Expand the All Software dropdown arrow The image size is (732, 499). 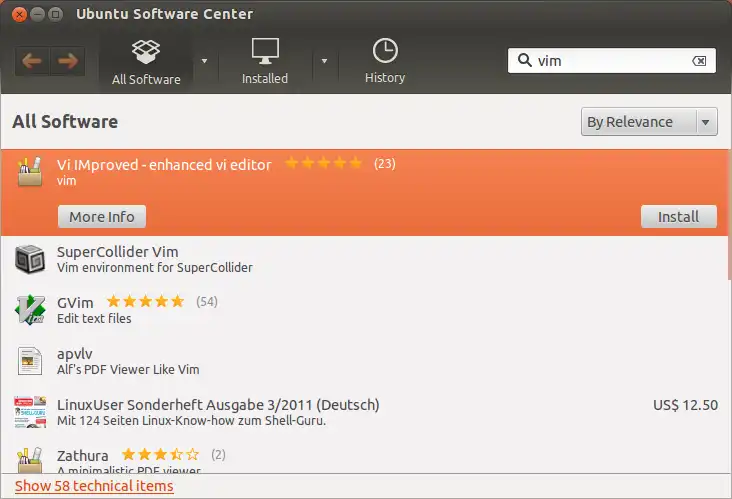[x=204, y=61]
